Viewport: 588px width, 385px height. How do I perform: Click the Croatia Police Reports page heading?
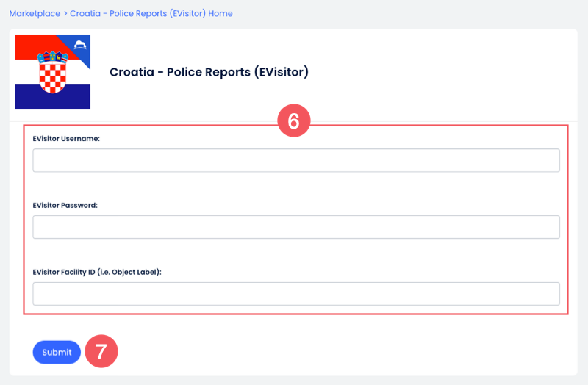[209, 72]
